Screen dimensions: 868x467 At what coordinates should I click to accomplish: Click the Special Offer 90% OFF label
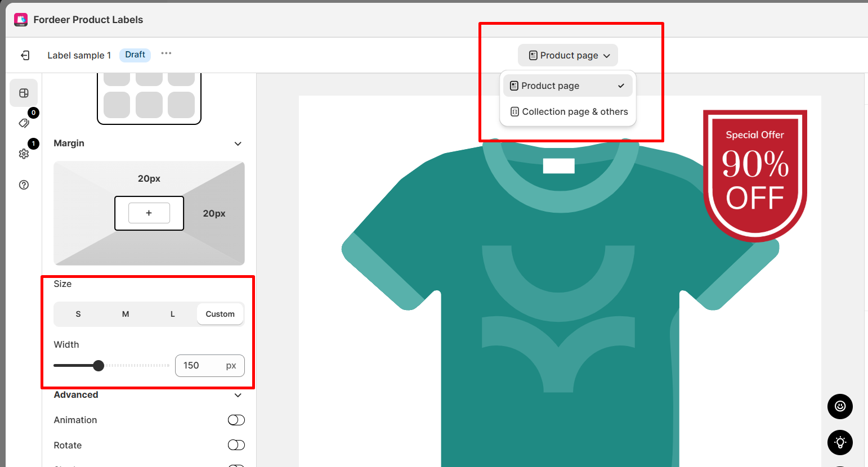click(x=755, y=176)
